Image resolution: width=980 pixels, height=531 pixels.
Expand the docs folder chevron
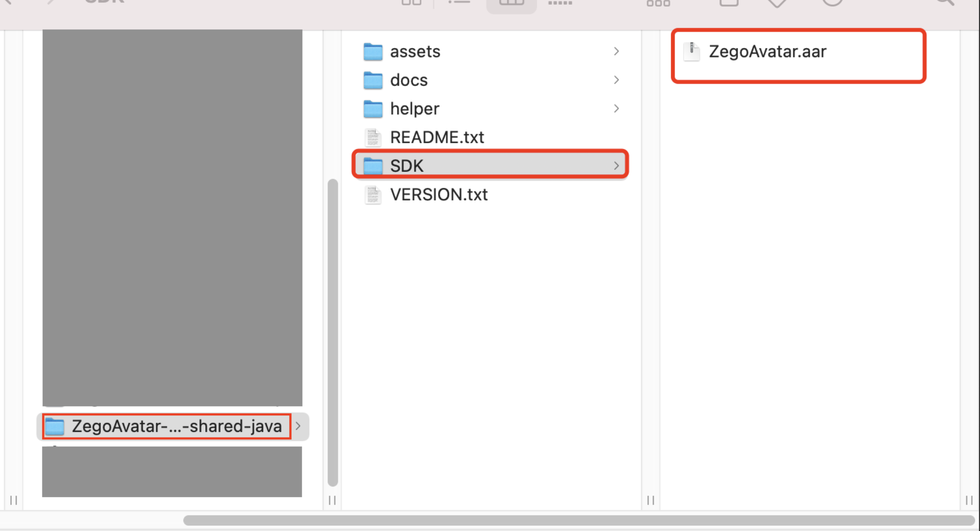[616, 80]
